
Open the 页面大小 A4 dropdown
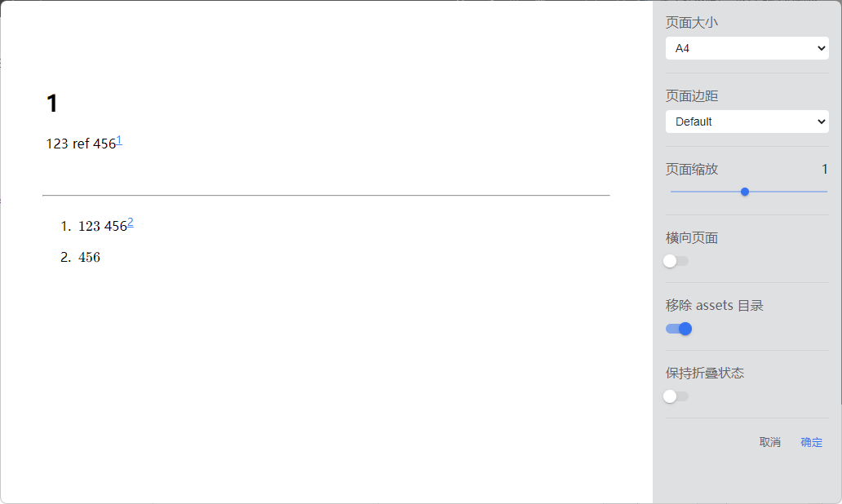point(747,48)
